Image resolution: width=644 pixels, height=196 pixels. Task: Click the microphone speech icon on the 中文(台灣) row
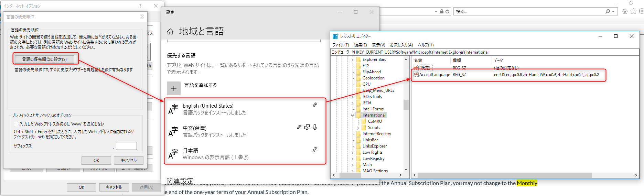coord(315,127)
